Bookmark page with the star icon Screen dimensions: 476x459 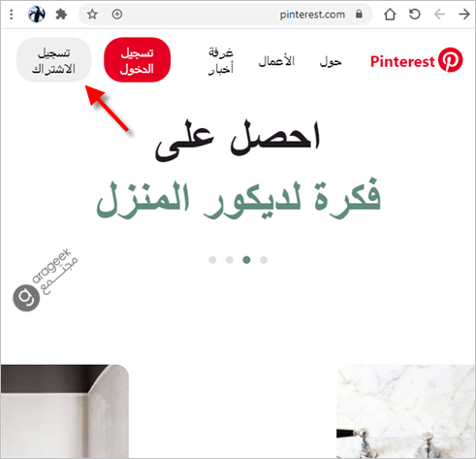point(92,15)
